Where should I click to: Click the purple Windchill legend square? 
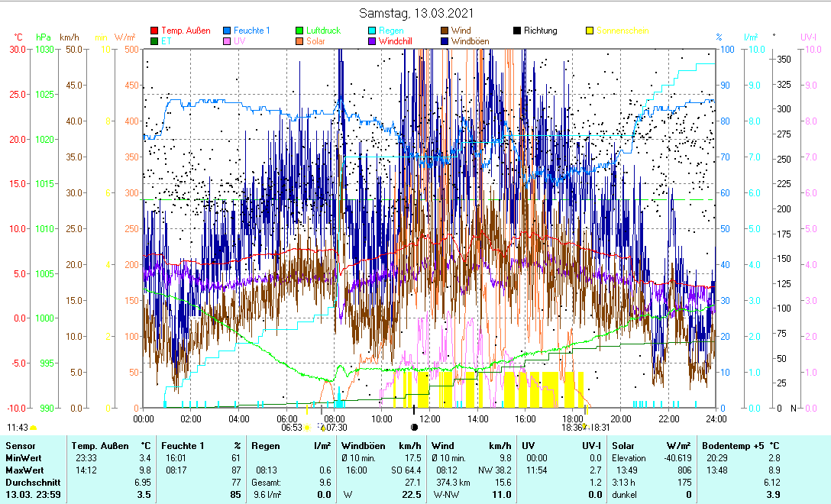[x=372, y=41]
